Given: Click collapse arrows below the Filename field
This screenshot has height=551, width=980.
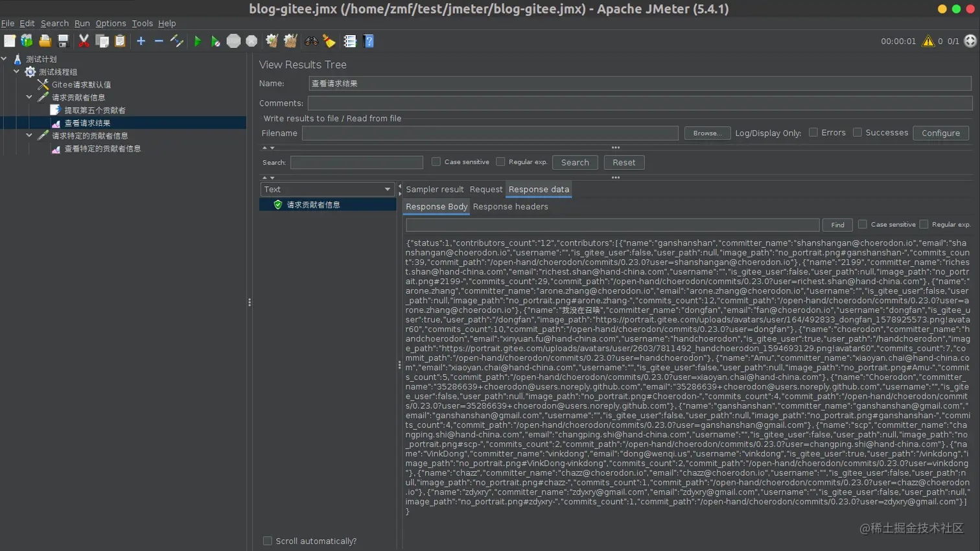Looking at the screenshot, I should coord(268,148).
